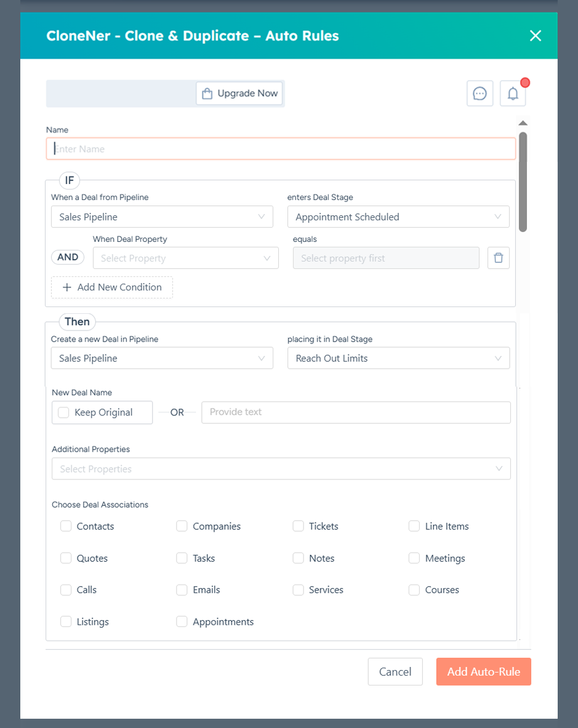
Task: Enable the Notes association checkbox
Action: (298, 558)
